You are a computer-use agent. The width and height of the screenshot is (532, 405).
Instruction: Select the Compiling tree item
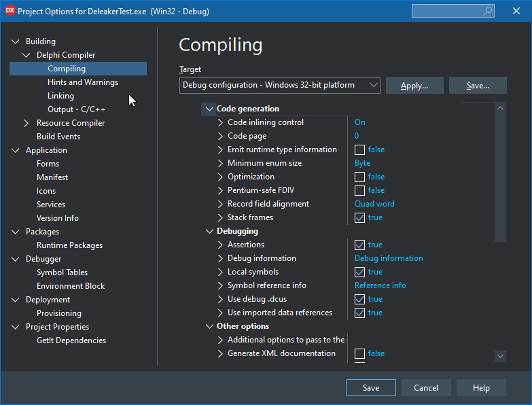78,69
